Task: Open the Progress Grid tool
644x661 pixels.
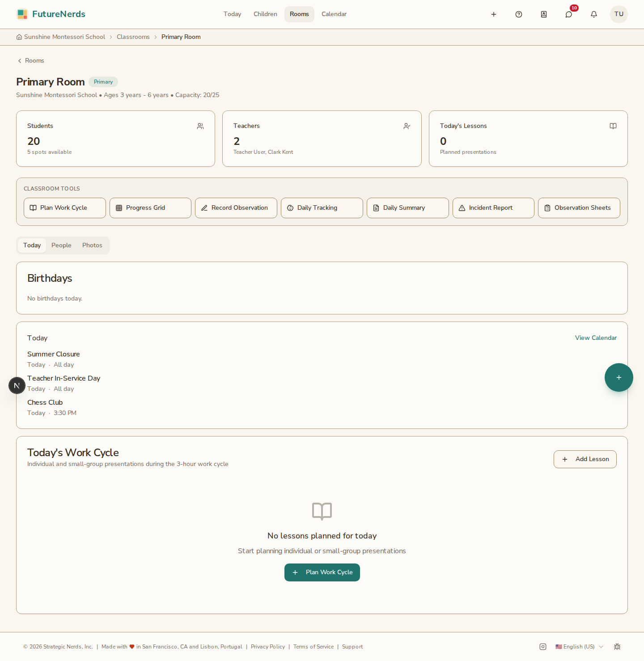Action: (150, 208)
